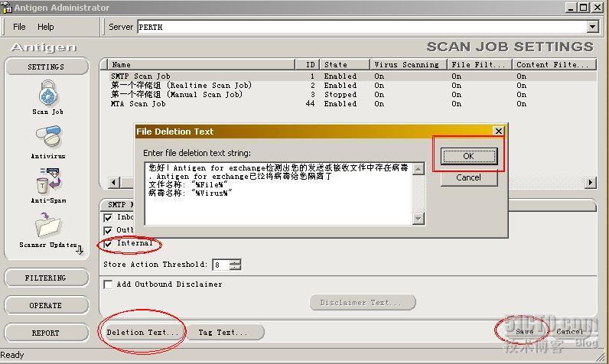This screenshot has width=609, height=364.
Task: Toggle the Outbound checkbox
Action: (x=109, y=231)
